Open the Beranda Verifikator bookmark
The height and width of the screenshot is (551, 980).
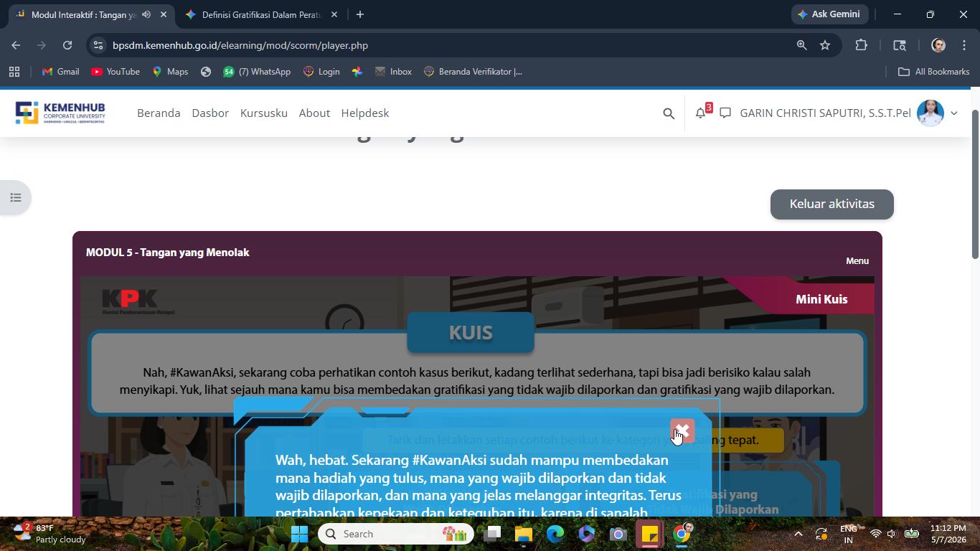(473, 72)
